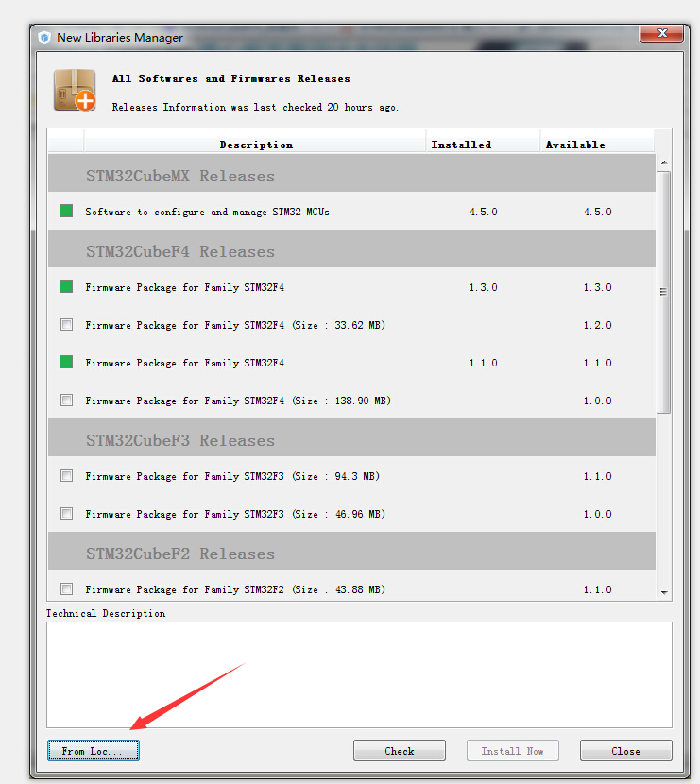Select the STM32F2 firmware row sized 43.88 MB
Viewport: 700px width, 784px height.
(351, 585)
